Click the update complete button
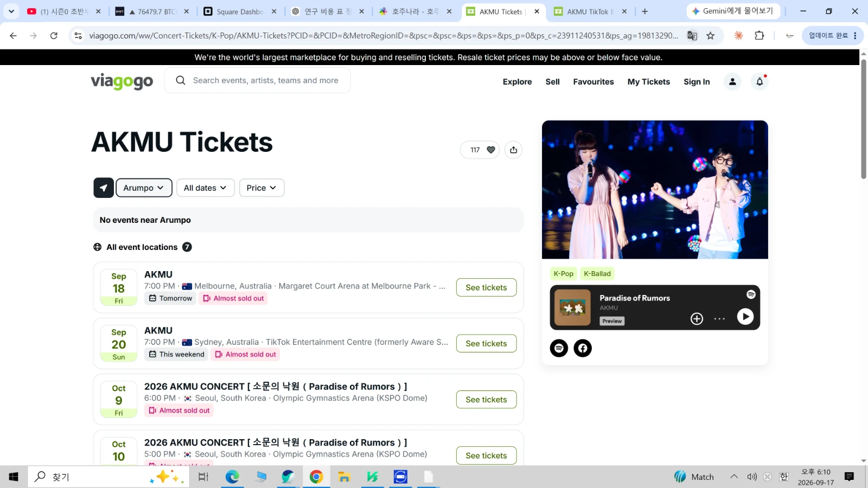The height and width of the screenshot is (488, 868). pyautogui.click(x=833, y=36)
